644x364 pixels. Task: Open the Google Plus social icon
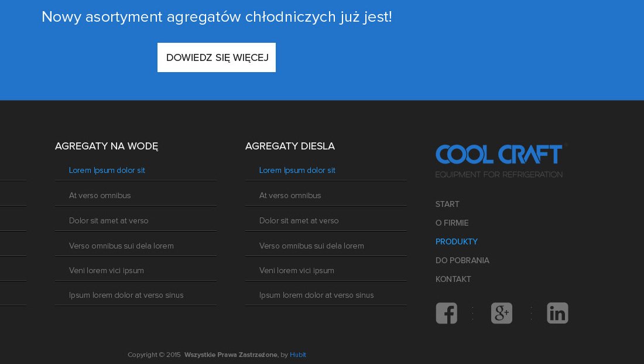[502, 313]
